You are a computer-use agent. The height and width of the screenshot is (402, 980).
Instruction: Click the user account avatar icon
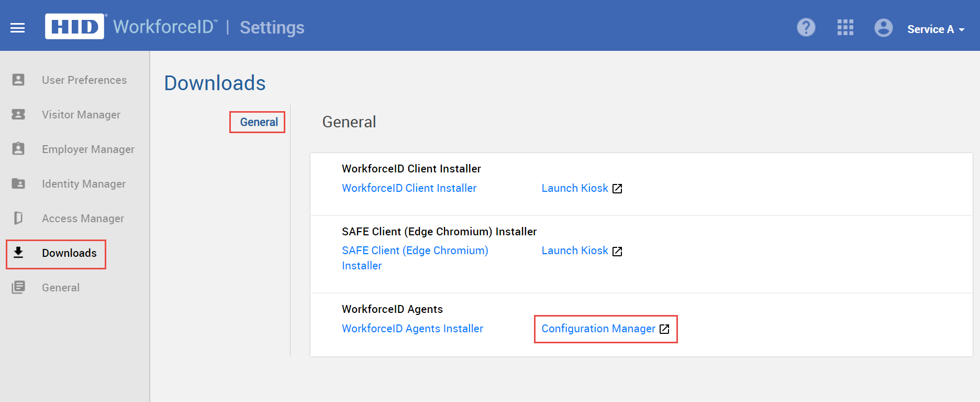point(884,28)
